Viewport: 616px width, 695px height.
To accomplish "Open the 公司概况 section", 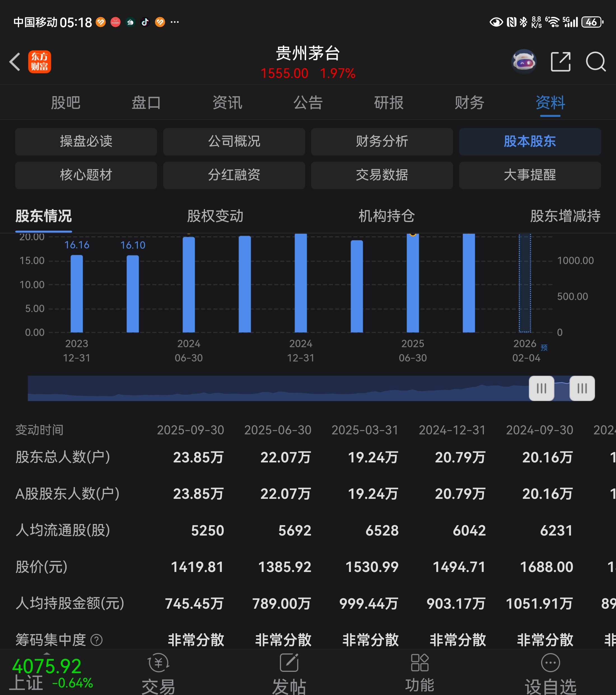I will [234, 142].
